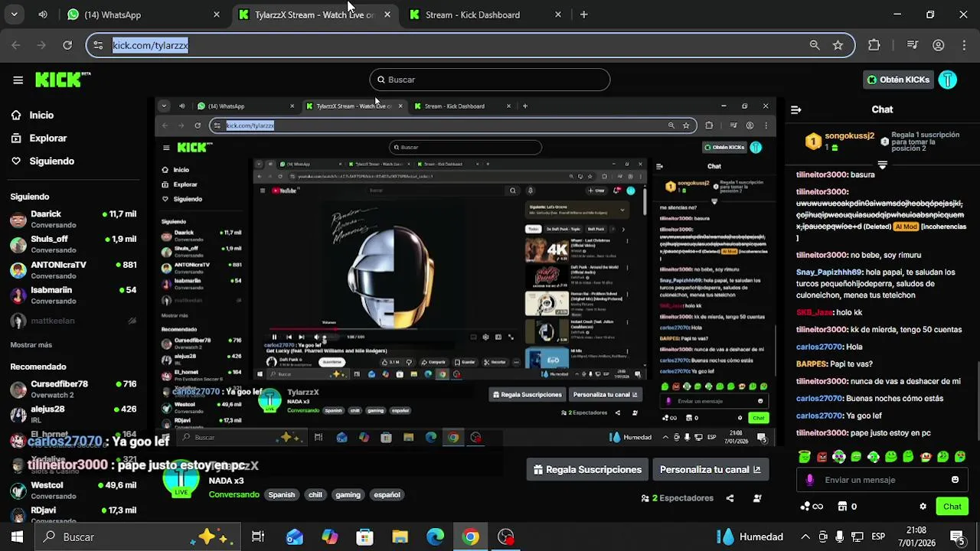Screen dimensions: 980x551
Task: Click the chill tag
Action: pos(315,494)
